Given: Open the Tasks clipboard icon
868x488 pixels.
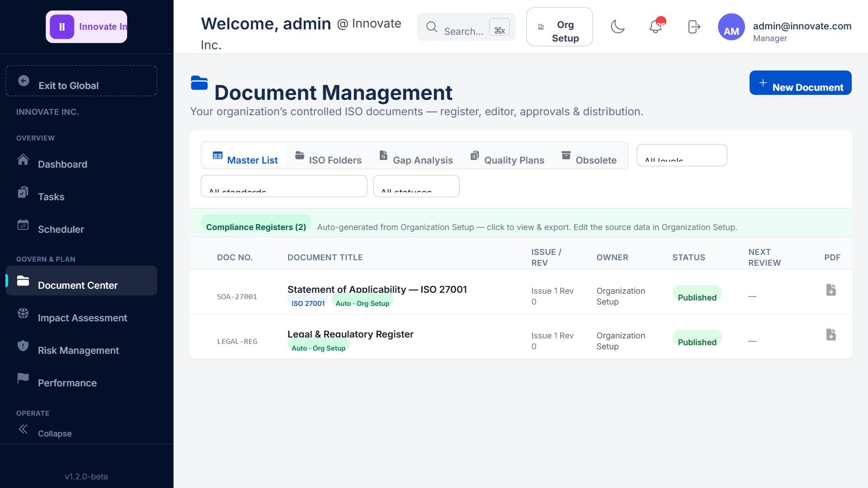Looking at the screenshot, I should click(23, 192).
